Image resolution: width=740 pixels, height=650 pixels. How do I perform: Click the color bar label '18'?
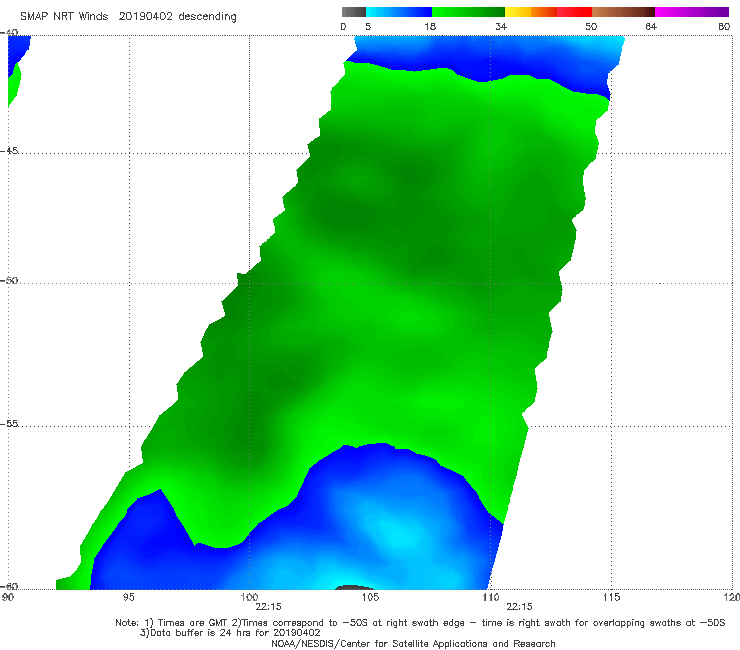pos(430,27)
